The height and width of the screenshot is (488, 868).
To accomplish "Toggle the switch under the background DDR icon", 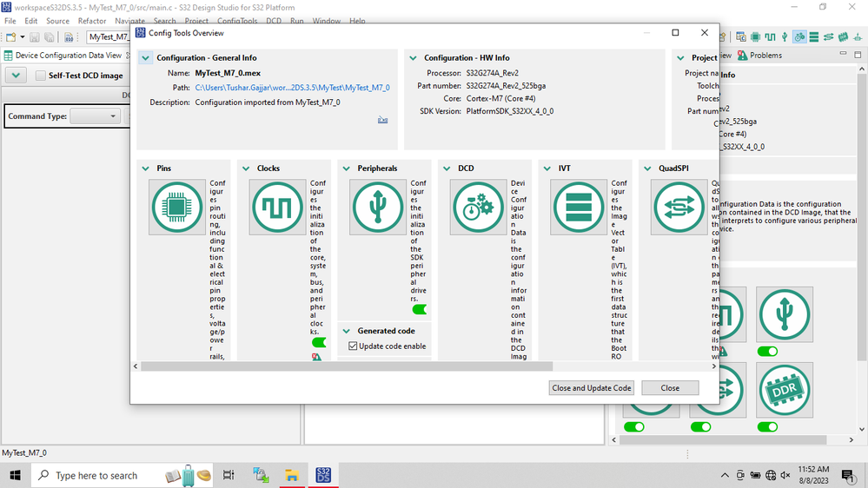I will [767, 426].
